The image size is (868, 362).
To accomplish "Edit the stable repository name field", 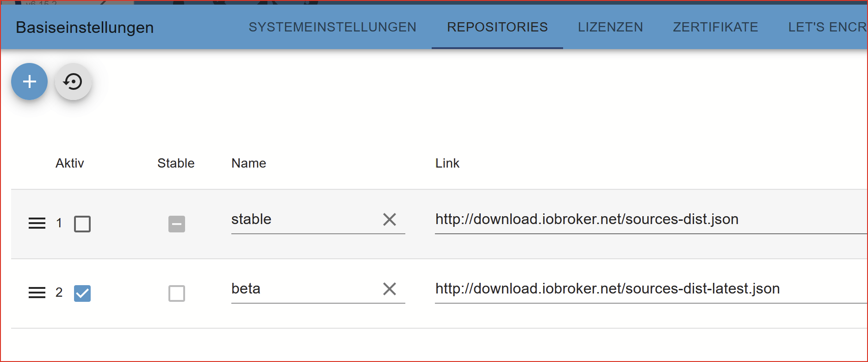I will (x=301, y=219).
